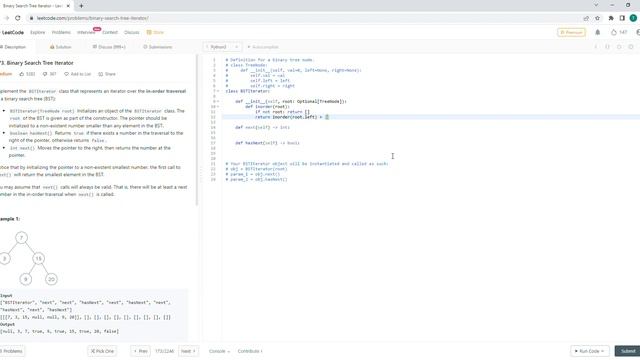Image resolution: width=640 pixels, height=360 pixels.
Task: Share this page from the address bar
Action: pyautogui.click(x=586, y=18)
